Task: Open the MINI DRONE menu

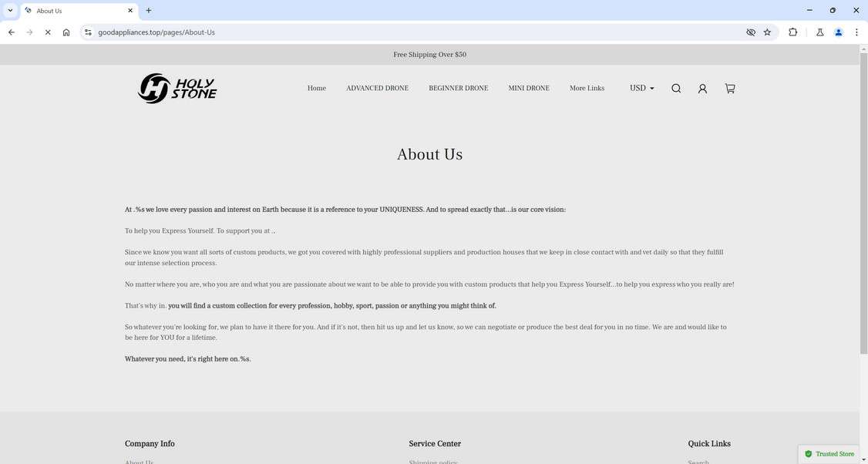Action: click(529, 88)
